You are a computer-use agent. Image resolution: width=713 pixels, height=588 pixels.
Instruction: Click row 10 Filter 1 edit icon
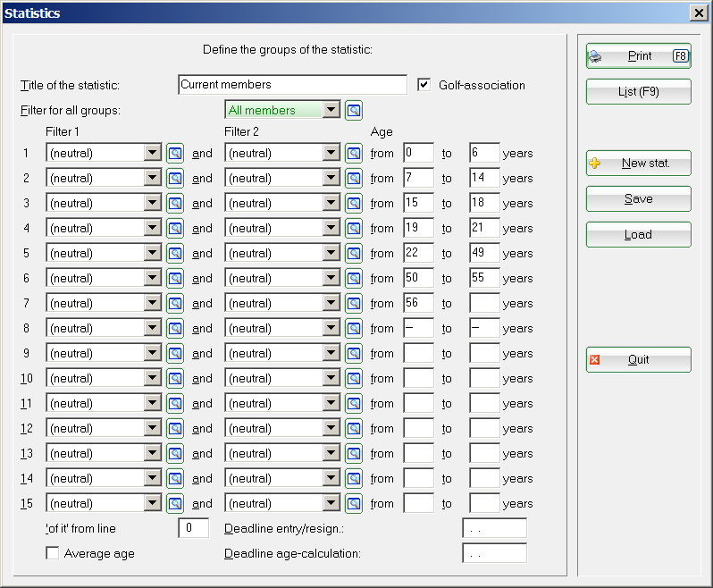point(175,378)
